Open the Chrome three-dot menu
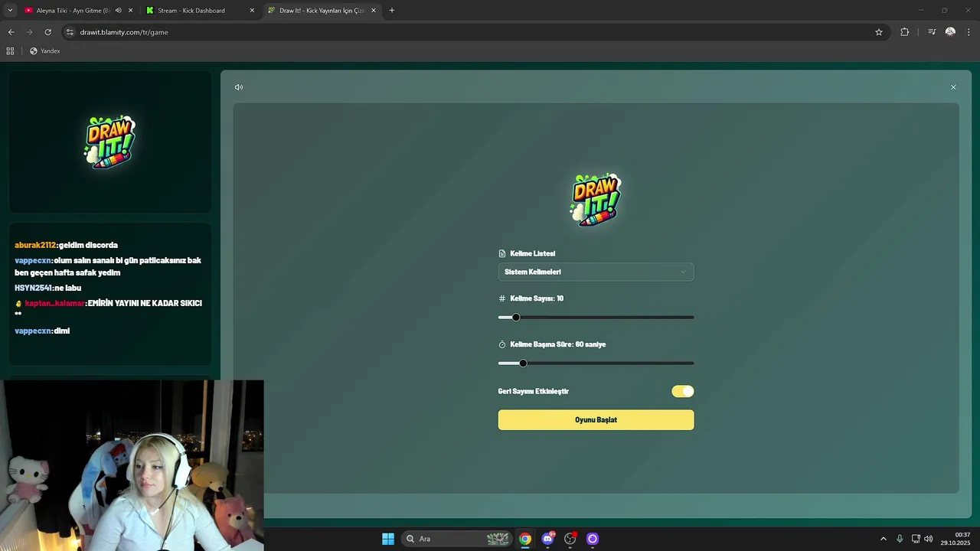 969,32
